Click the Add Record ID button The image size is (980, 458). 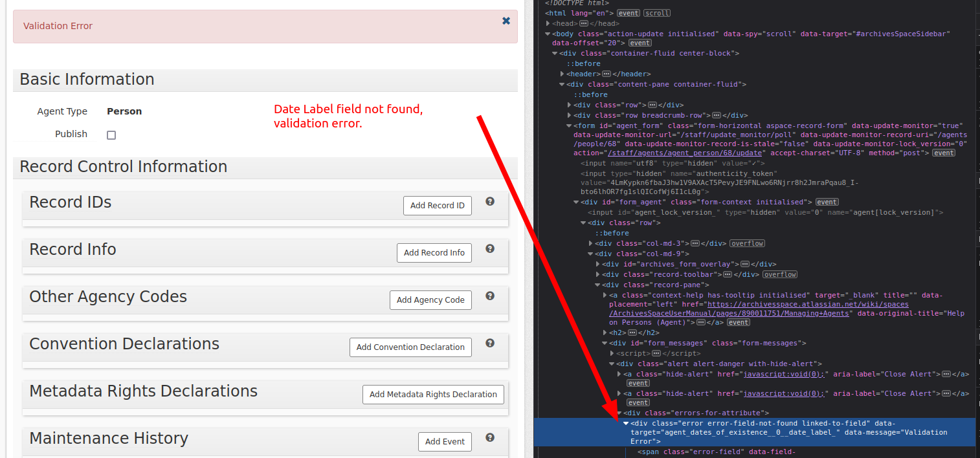coord(438,206)
